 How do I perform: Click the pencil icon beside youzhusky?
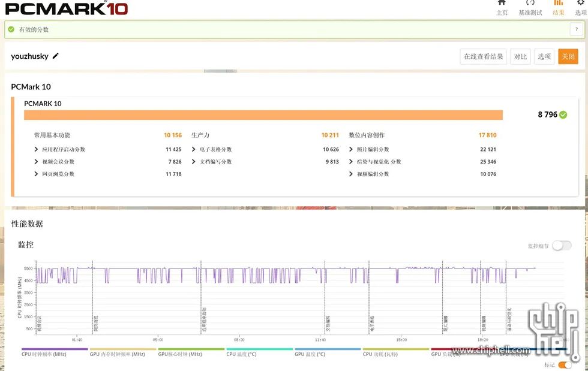pyautogui.click(x=55, y=56)
